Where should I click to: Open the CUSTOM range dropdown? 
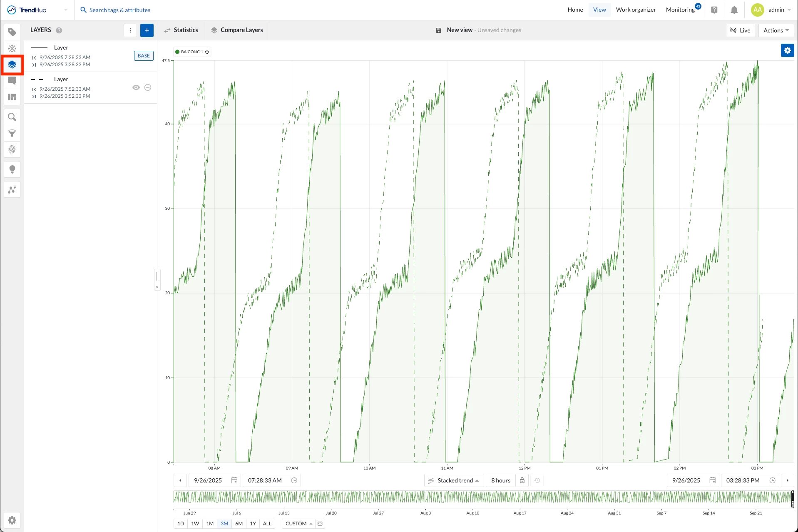pyautogui.click(x=299, y=524)
